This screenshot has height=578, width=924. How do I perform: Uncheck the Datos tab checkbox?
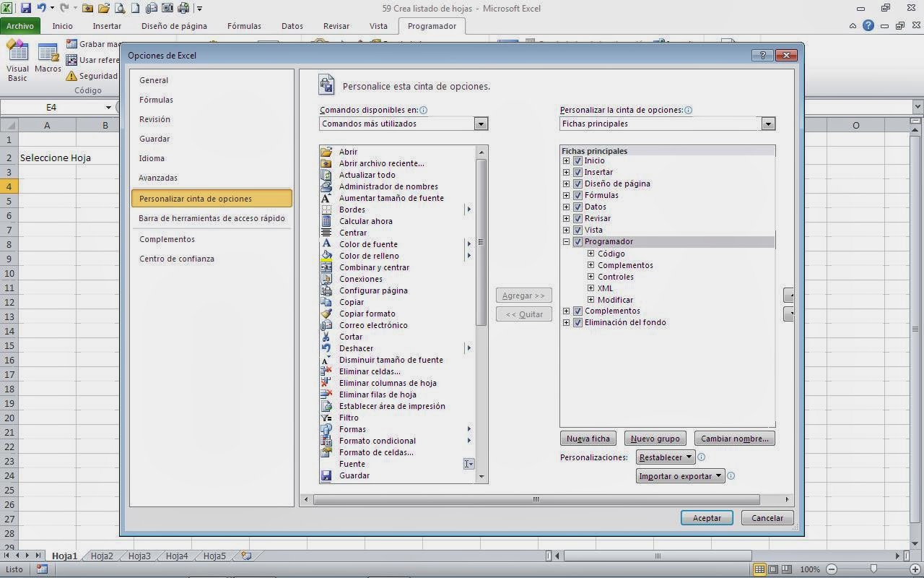(577, 207)
